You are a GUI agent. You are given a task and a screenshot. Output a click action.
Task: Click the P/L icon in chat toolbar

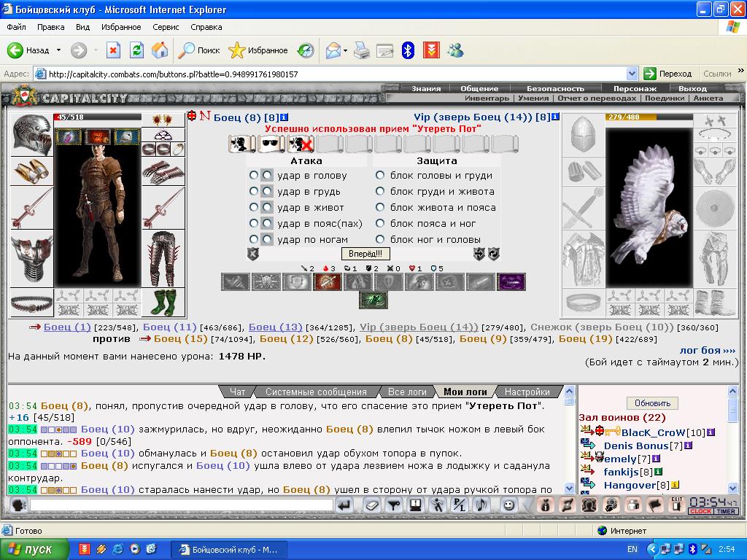click(x=460, y=505)
